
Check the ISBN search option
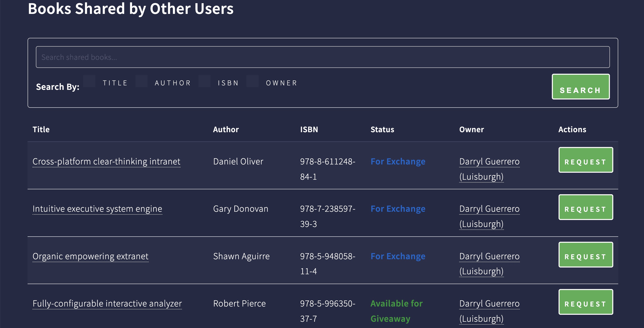coord(204,81)
